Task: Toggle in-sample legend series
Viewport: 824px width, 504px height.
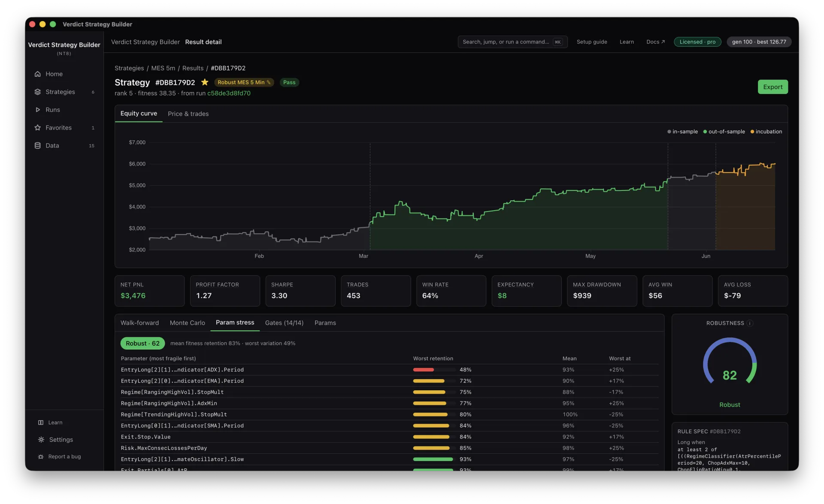Action: click(682, 132)
